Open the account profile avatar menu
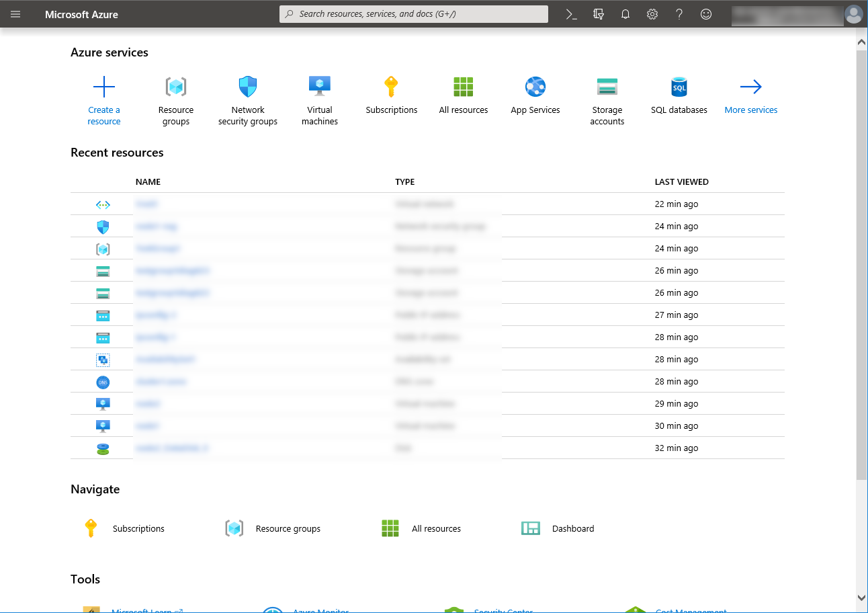Screen dimensions: 868x613 coord(853,14)
